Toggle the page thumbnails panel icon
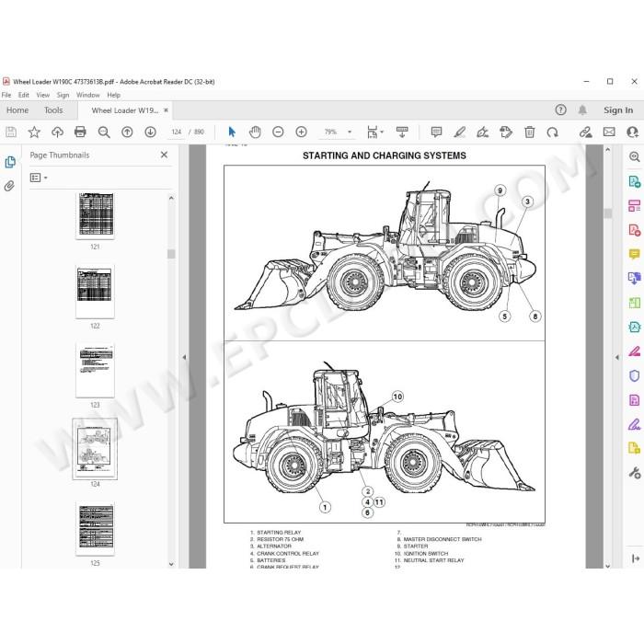Viewport: 644px width, 644px height. click(10, 162)
